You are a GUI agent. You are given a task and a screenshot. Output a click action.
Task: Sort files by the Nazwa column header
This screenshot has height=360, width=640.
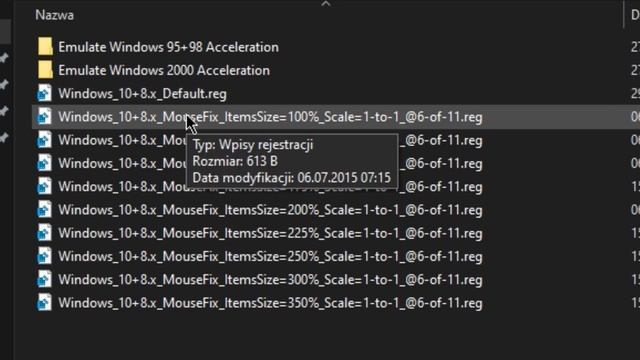point(54,15)
